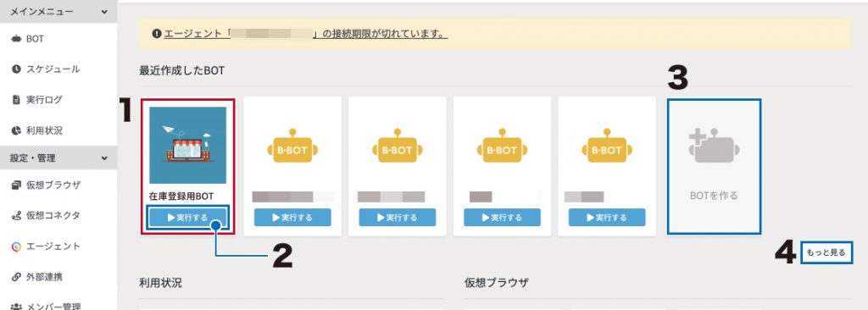This screenshot has height=310, width=868.
Task: Click the 外部連携 link icon
Action: pyautogui.click(x=16, y=277)
